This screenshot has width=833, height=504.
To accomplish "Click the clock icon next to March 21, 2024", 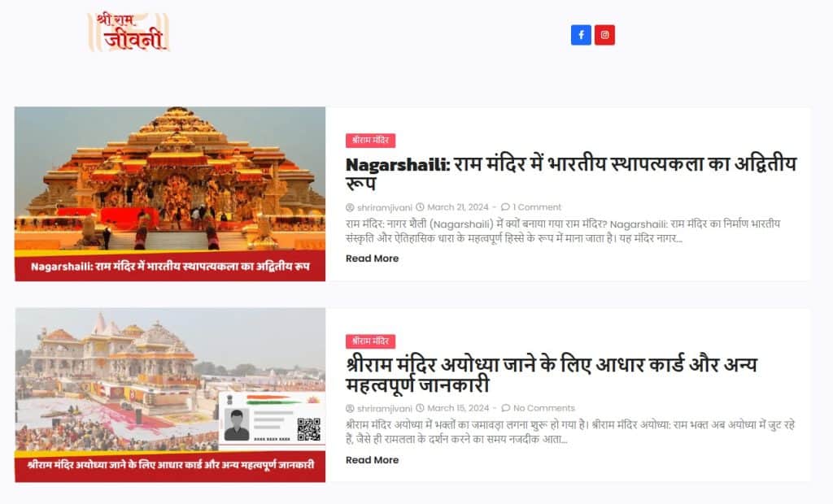I will coord(420,206).
